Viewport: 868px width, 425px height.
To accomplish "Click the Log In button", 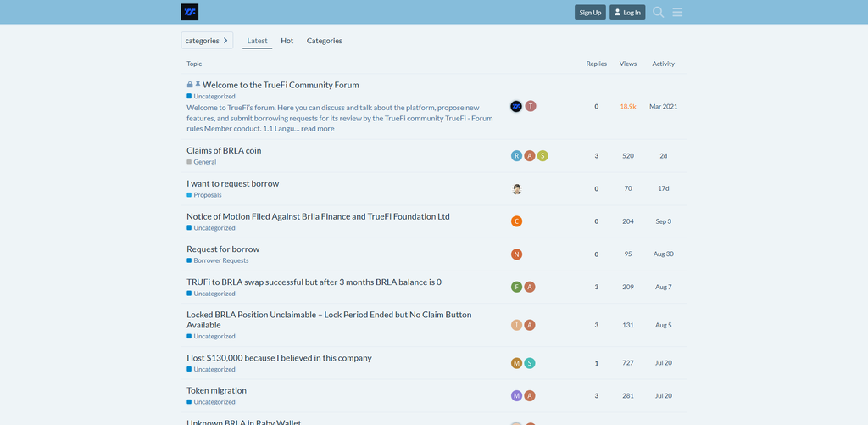I will [627, 12].
